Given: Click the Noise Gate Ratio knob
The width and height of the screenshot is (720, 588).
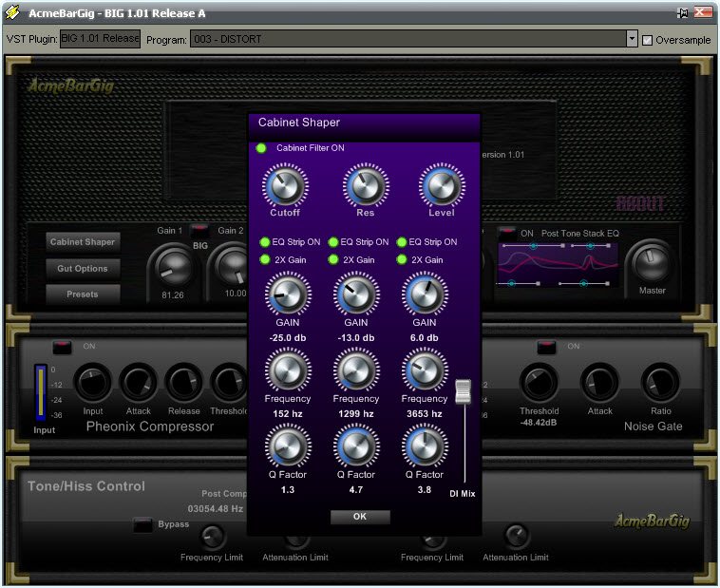Looking at the screenshot, I should [x=660, y=383].
